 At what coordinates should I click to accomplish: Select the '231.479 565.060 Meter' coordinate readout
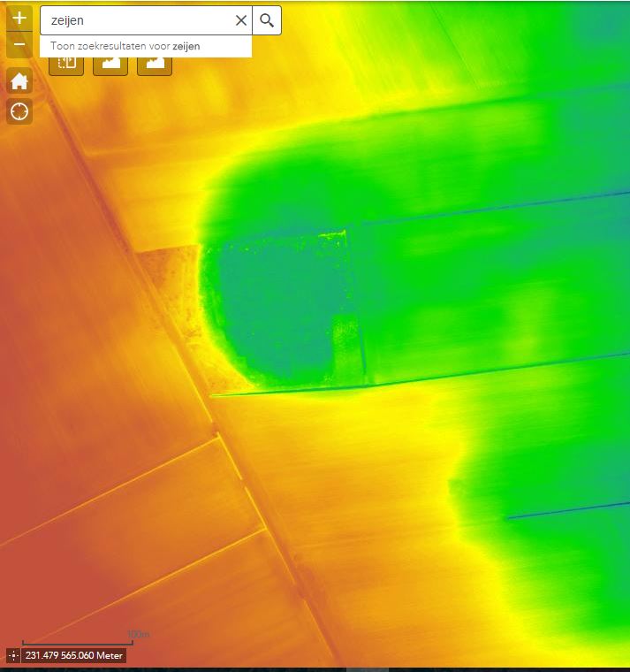point(73,655)
